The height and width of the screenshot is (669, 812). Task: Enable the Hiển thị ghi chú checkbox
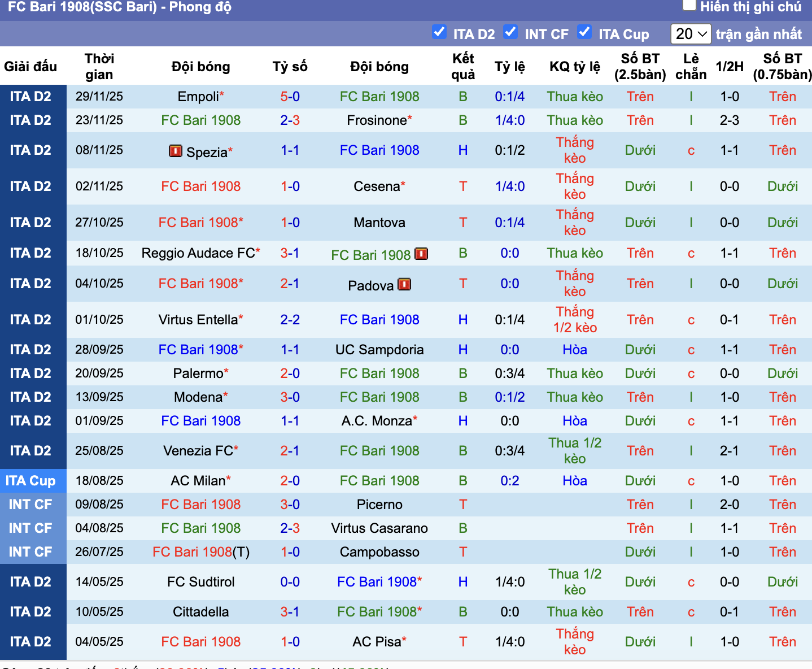[x=689, y=6]
